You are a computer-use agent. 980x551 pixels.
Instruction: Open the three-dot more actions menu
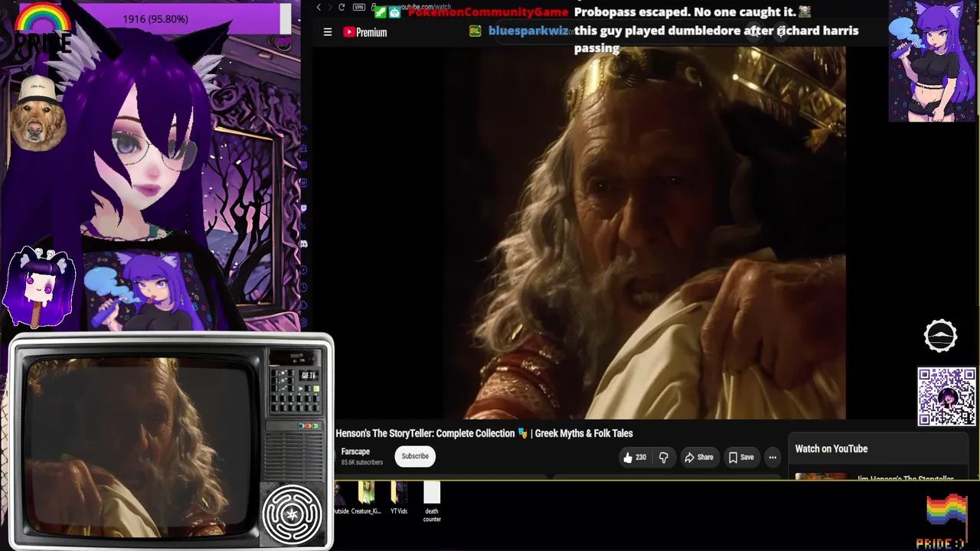click(x=773, y=457)
